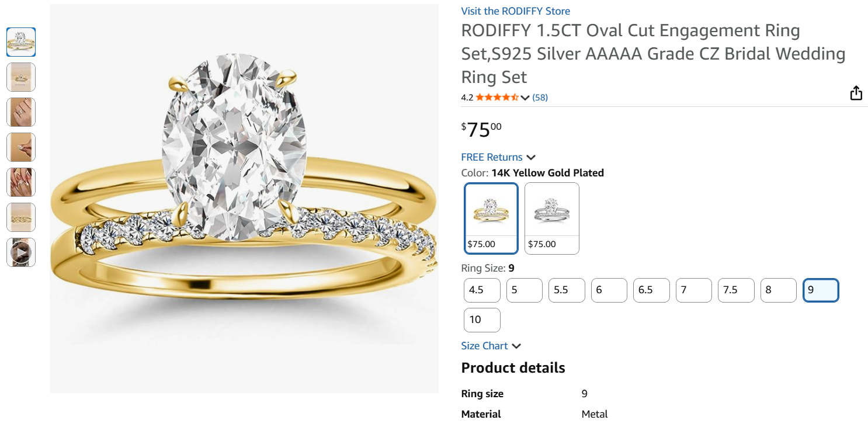Pick ring size 5.5

click(566, 290)
